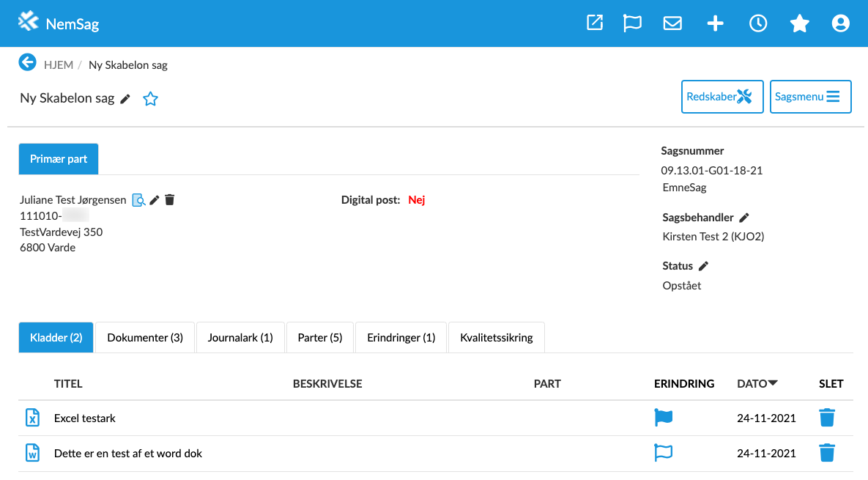Toggle reminder flag on word dok row

coord(664,453)
